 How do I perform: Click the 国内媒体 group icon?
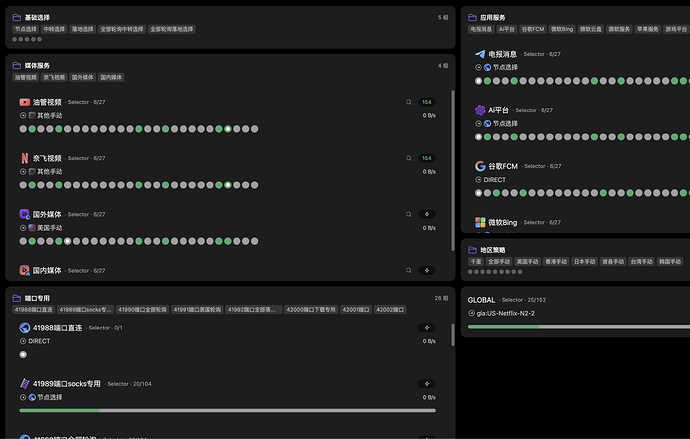pos(25,270)
